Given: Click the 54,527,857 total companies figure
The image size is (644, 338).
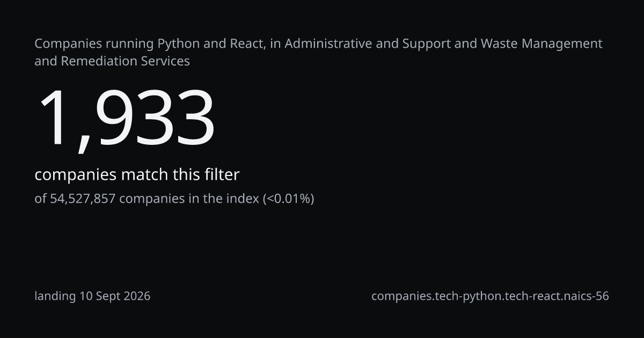Looking at the screenshot, I should 83,199.
